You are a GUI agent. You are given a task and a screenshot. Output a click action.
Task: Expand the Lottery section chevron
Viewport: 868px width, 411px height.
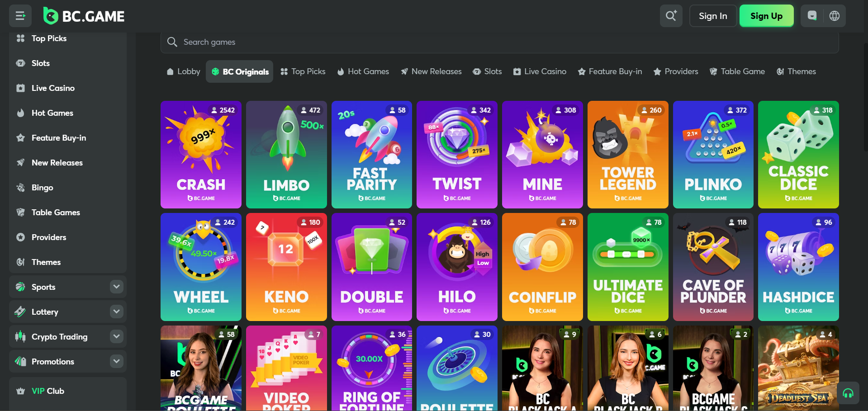(x=116, y=312)
